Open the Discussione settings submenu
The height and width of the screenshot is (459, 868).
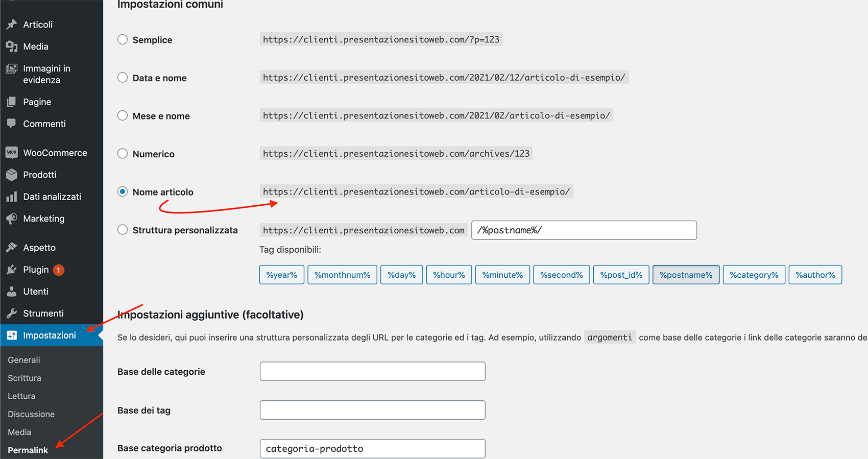pos(31,414)
